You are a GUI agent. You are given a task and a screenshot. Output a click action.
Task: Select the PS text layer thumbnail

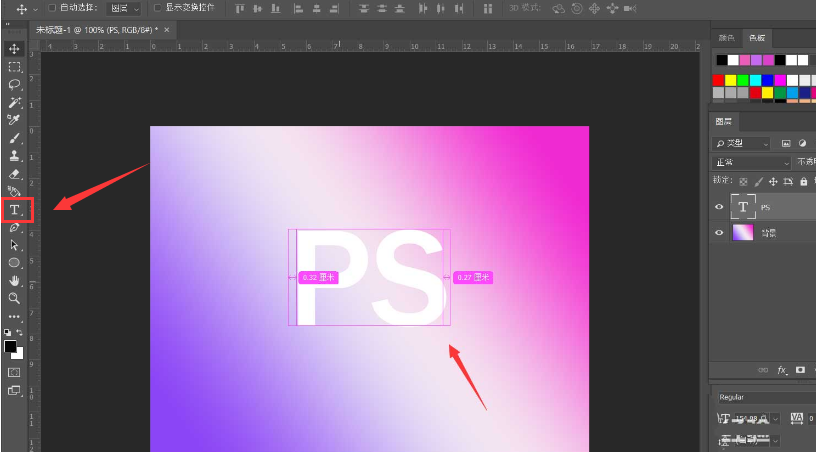743,207
